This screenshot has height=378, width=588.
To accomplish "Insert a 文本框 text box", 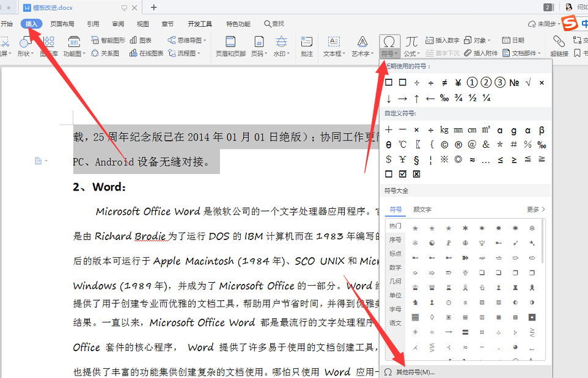I will pos(334,46).
